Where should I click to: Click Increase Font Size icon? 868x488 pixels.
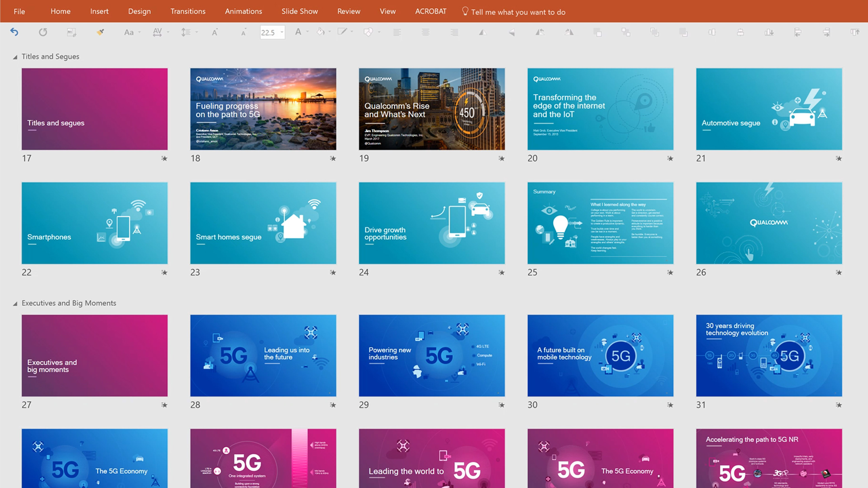click(x=215, y=32)
